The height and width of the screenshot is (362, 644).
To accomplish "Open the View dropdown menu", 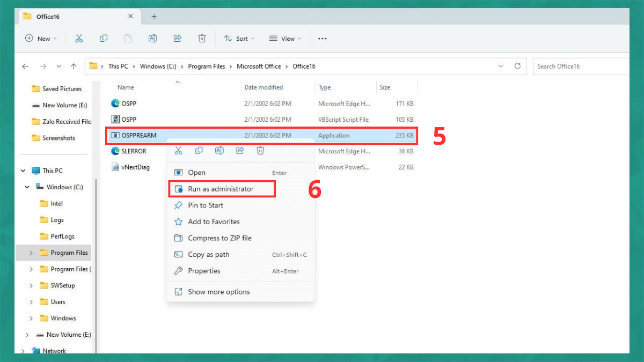I will [285, 39].
